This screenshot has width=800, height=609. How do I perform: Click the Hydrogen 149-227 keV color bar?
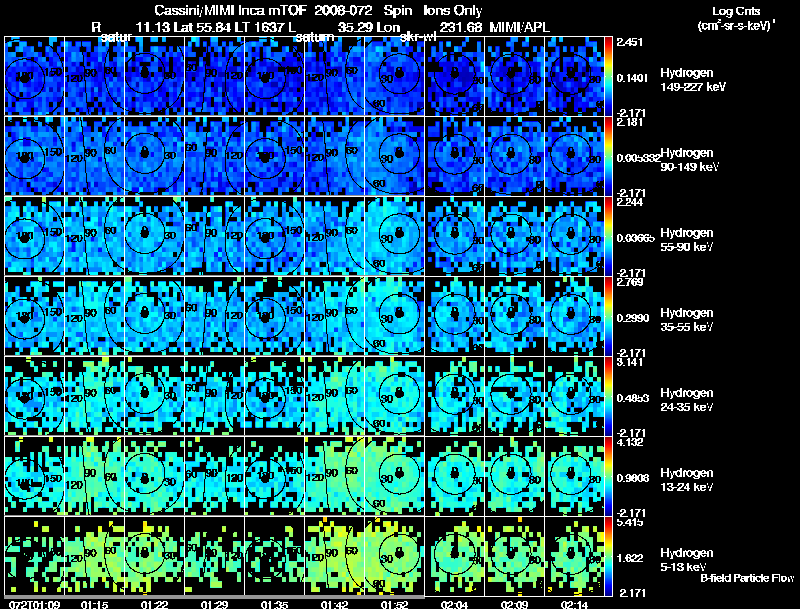[x=608, y=76]
